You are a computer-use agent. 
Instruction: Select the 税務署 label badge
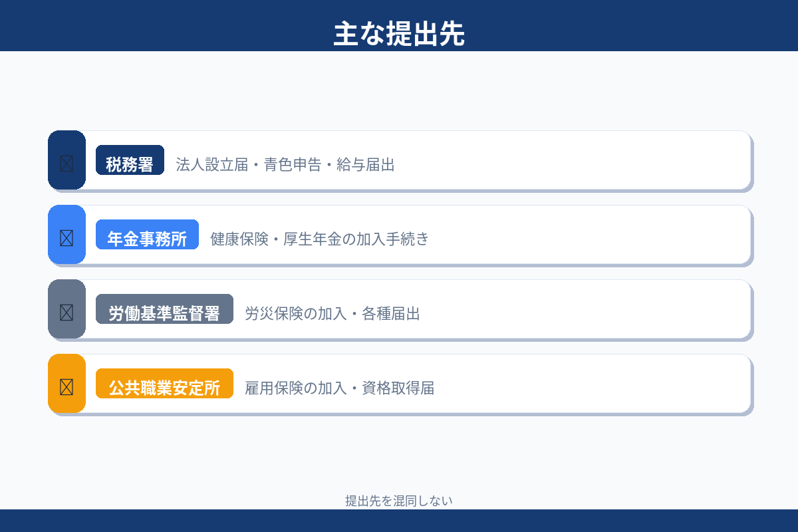pyautogui.click(x=130, y=160)
